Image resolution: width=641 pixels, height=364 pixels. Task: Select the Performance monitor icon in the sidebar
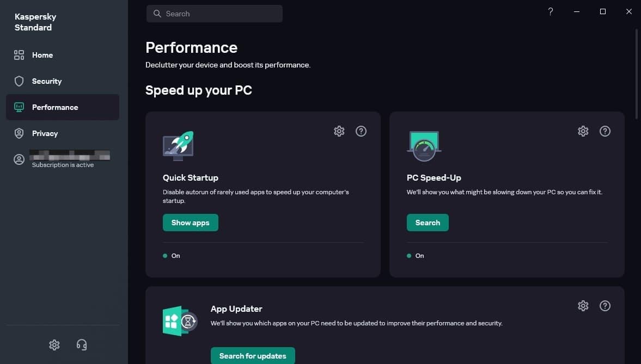point(18,107)
